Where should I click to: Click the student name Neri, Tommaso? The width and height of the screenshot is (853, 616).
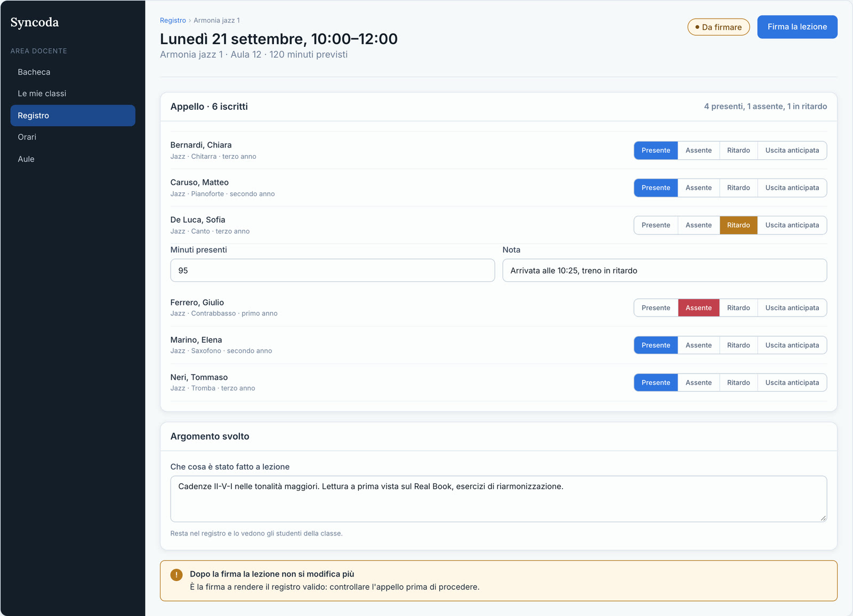(199, 377)
